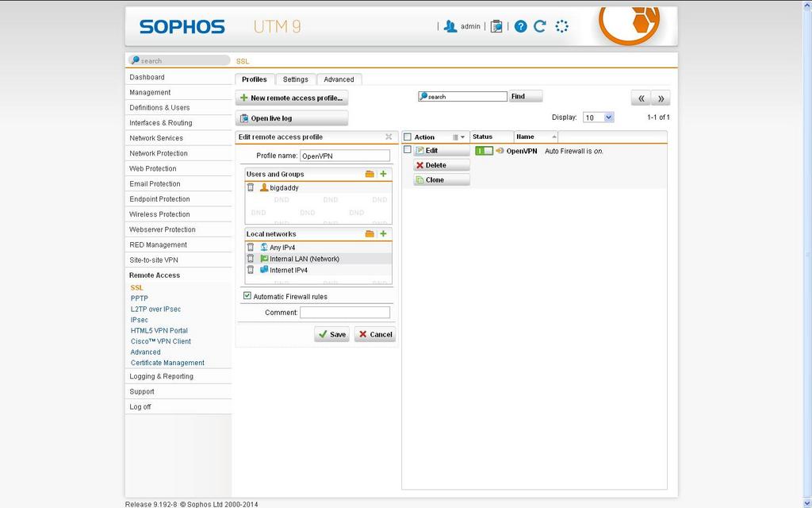Viewport: 812px width, 508px height.
Task: Open the clipboard log icon in header
Action: point(496,26)
